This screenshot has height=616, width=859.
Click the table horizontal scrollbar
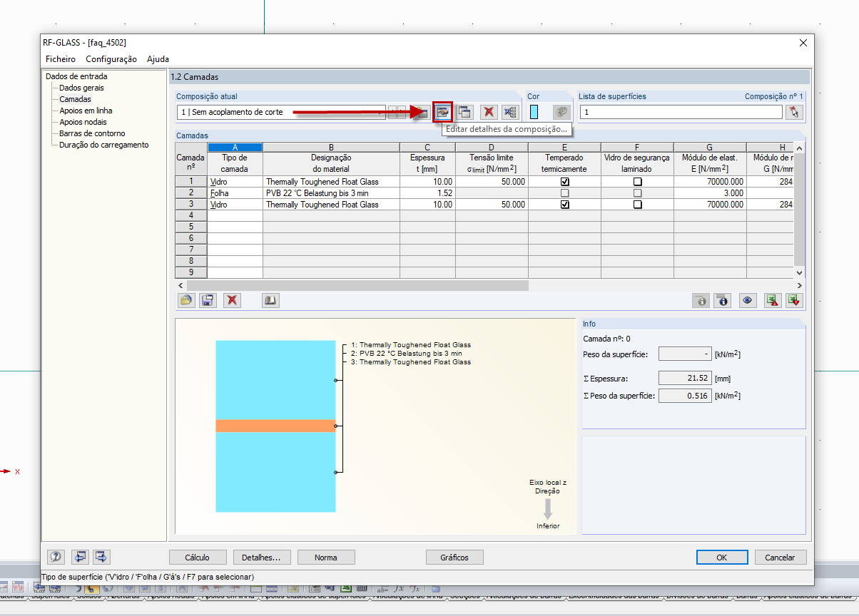[358, 285]
